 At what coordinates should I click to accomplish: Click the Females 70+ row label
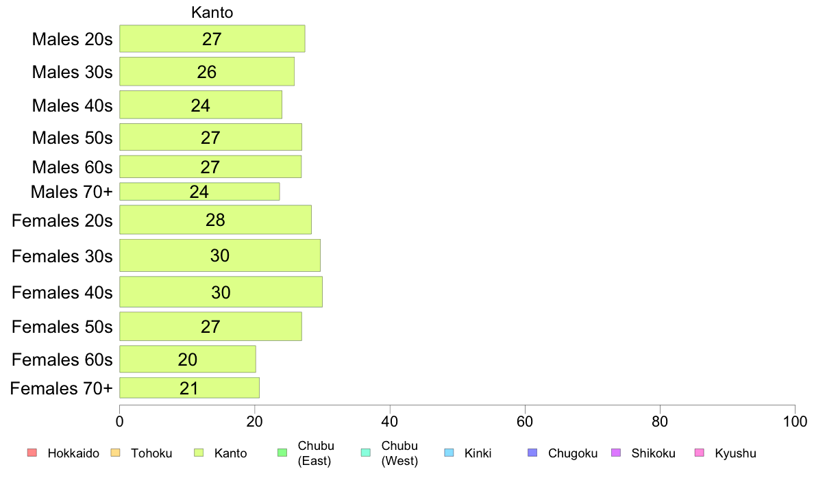61,388
